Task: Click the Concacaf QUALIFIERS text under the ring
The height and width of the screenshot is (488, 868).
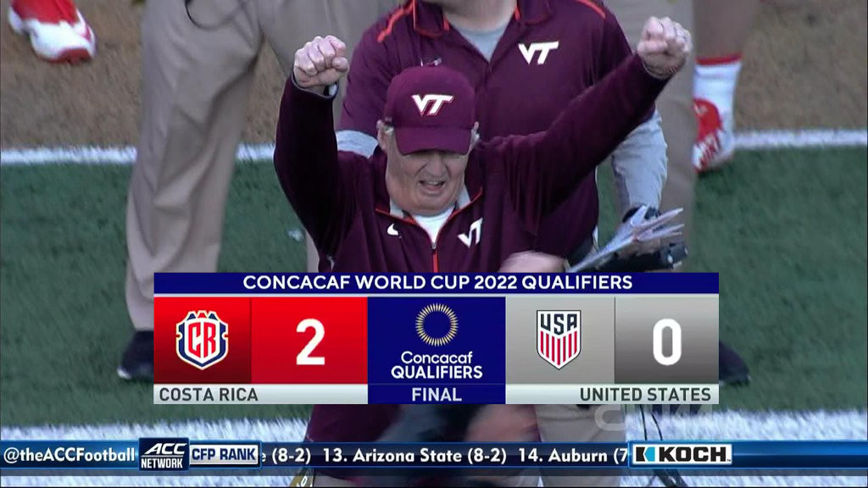Action: 437,365
